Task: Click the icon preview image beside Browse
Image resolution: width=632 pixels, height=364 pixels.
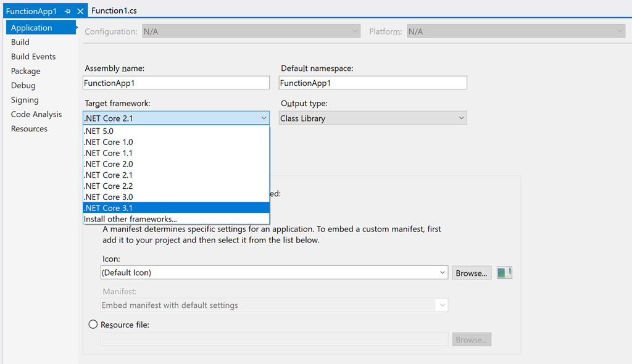Action: [504, 273]
